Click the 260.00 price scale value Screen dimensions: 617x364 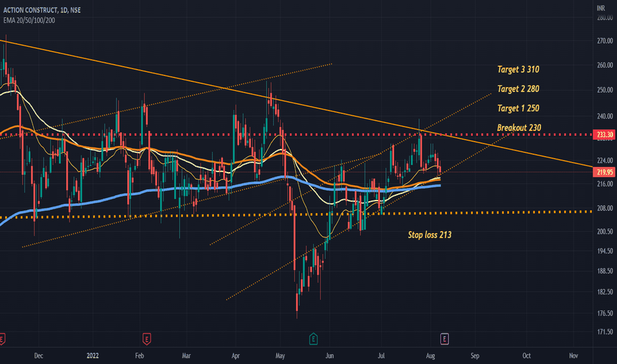point(605,66)
